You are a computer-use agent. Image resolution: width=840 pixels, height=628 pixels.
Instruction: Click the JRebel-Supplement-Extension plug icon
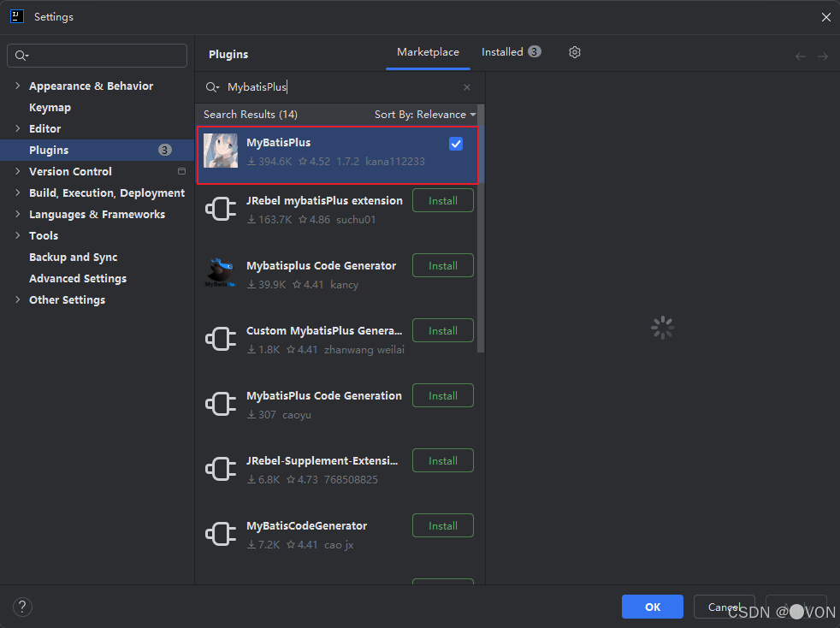pos(221,469)
